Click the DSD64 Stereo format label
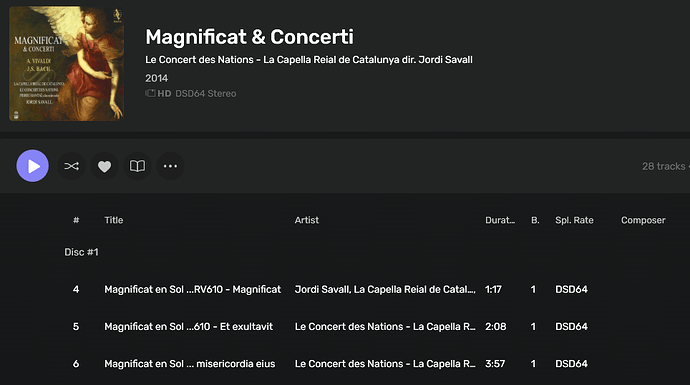The width and height of the screenshot is (690, 385). (206, 93)
